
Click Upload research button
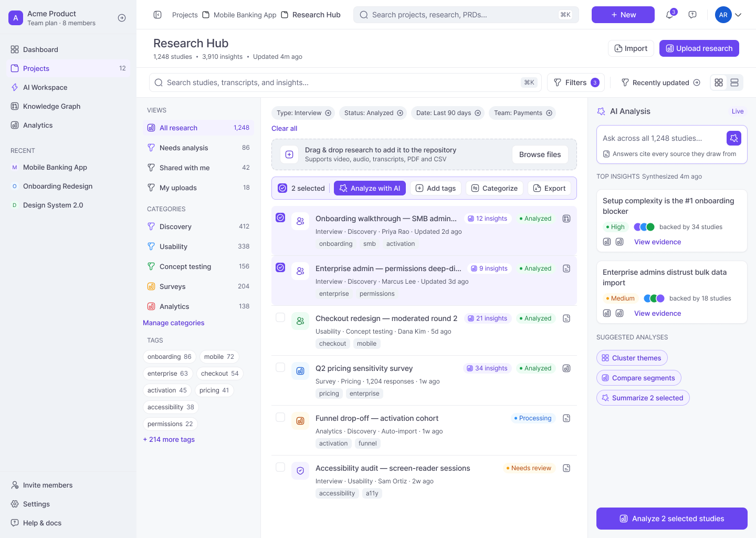tap(699, 48)
